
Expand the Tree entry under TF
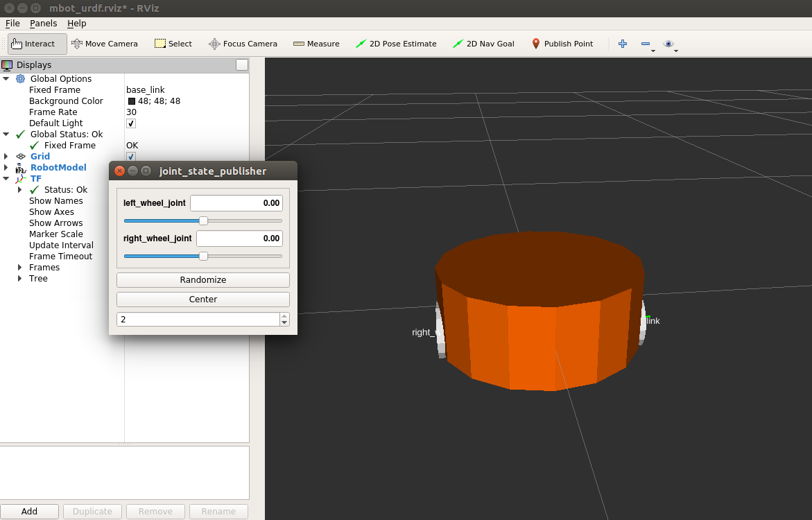click(19, 279)
